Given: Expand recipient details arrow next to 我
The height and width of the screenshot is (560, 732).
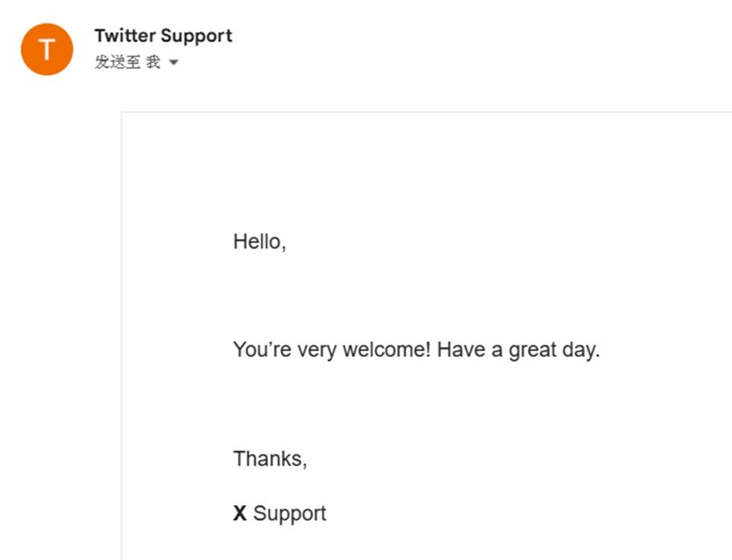Looking at the screenshot, I should tap(173, 62).
